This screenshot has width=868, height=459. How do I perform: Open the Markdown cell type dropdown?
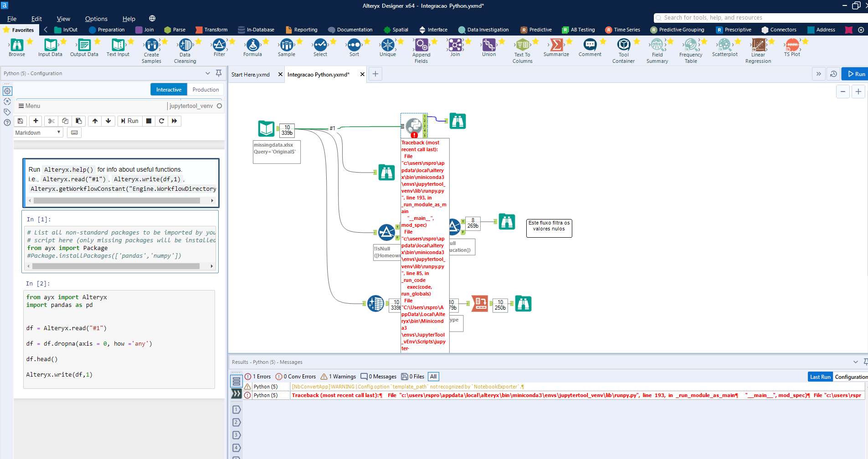(x=38, y=133)
